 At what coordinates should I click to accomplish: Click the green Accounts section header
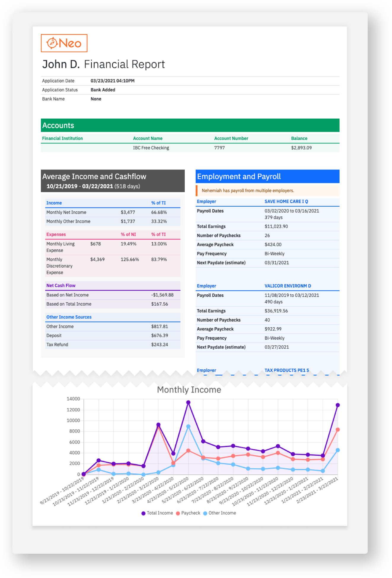[190, 125]
